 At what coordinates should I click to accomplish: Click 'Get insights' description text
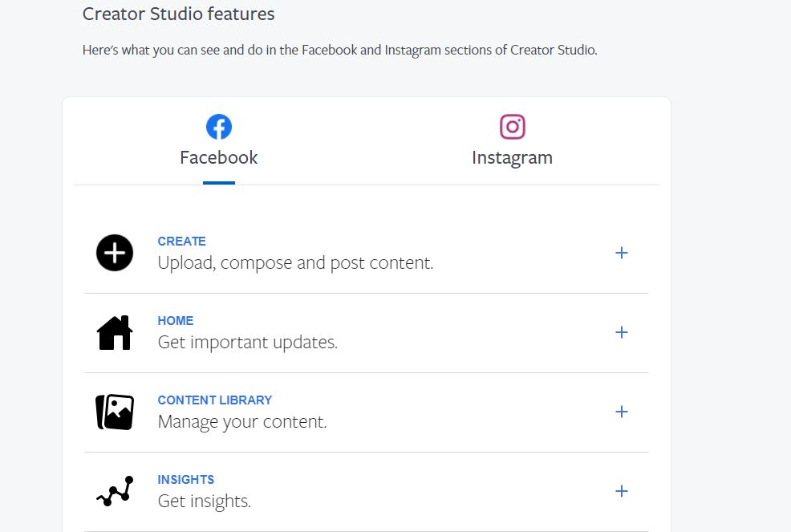coord(205,502)
